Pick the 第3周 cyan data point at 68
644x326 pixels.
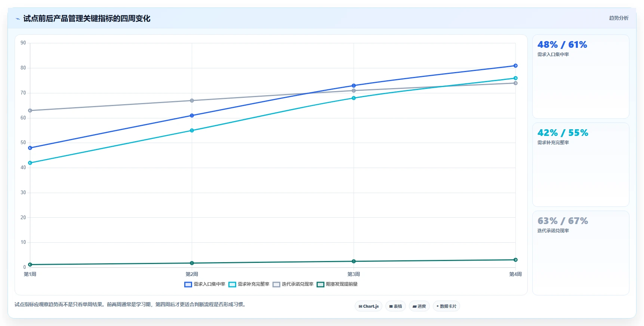(x=354, y=98)
